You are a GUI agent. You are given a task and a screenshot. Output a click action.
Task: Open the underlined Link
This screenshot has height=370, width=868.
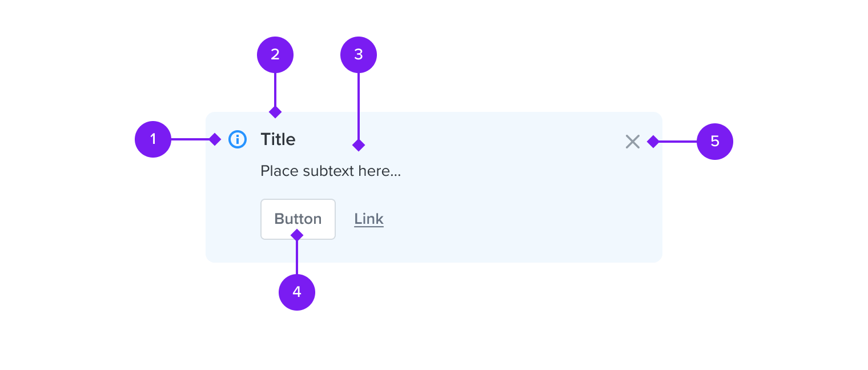click(x=369, y=219)
